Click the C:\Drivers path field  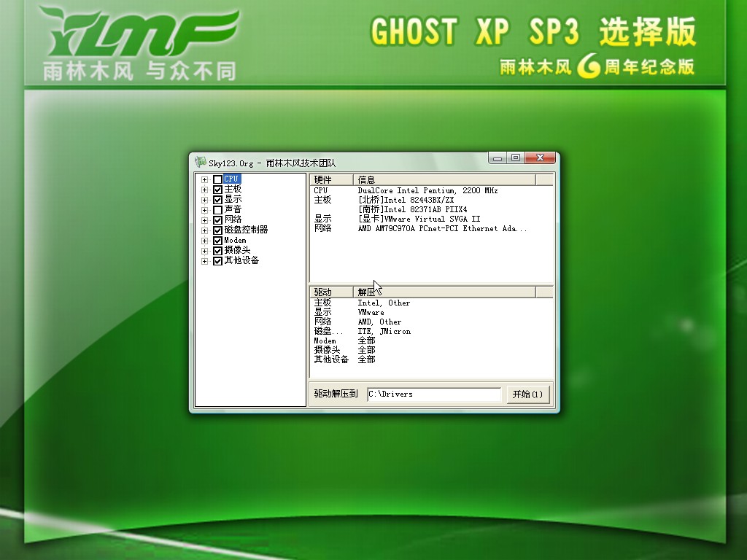(434, 394)
